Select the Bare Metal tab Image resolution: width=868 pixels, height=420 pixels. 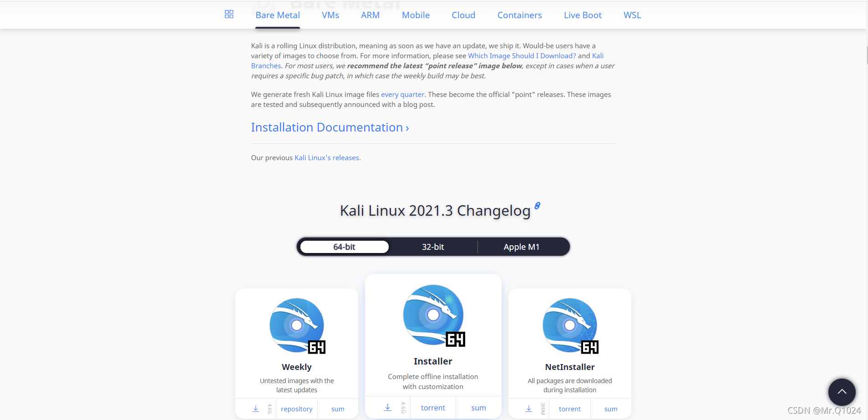click(278, 15)
